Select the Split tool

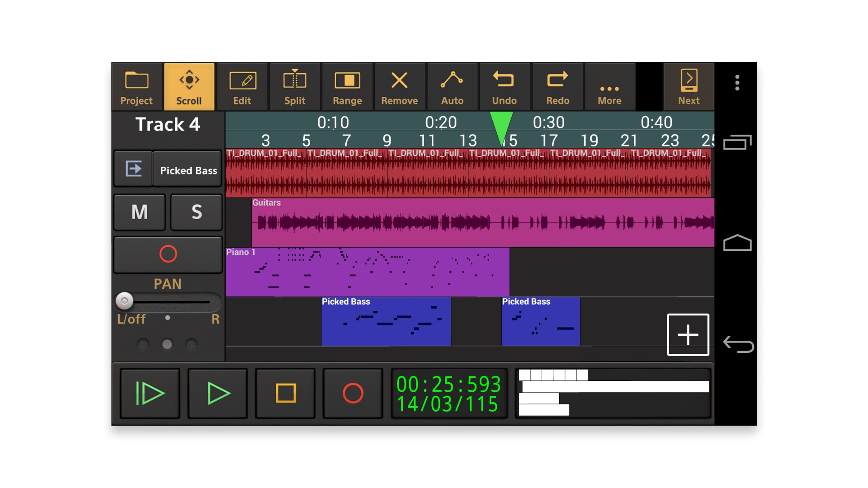(x=295, y=87)
